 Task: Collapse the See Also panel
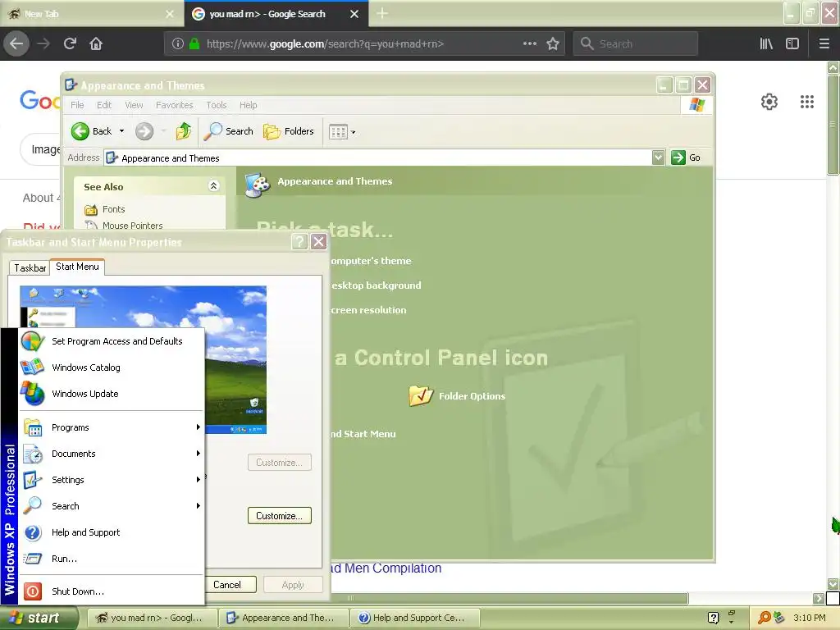(x=213, y=186)
